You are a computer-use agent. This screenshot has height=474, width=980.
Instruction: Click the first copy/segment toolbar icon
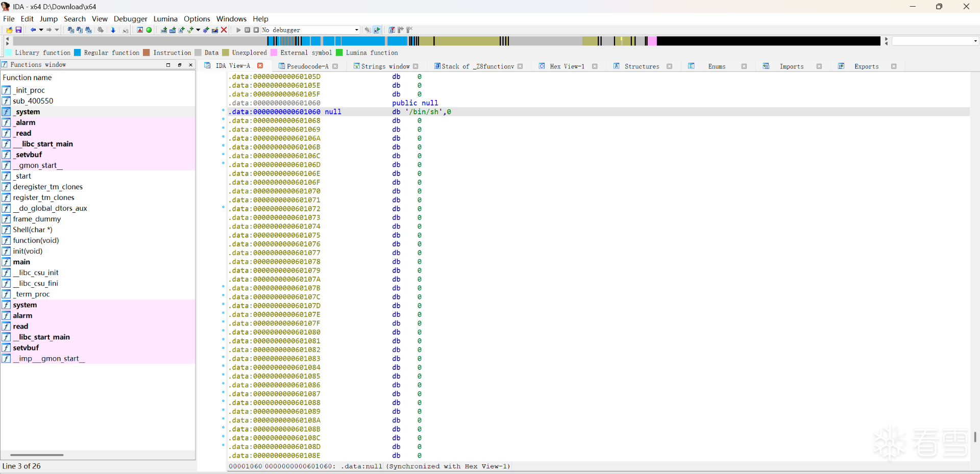point(71,30)
